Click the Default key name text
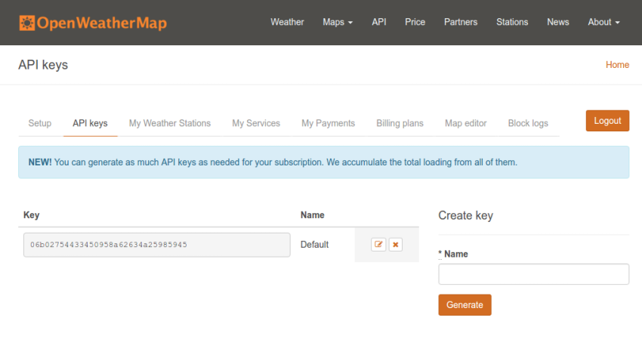The height and width of the screenshot is (364, 642). click(x=314, y=245)
